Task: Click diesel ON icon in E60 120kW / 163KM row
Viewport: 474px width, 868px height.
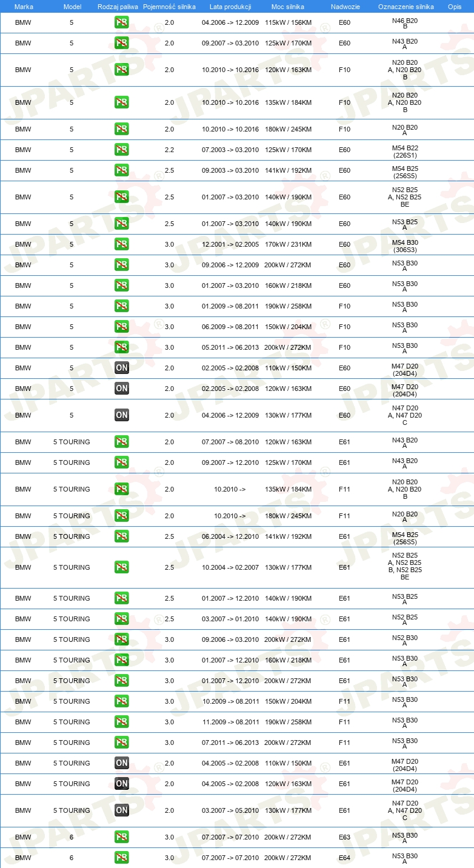Action: click(x=122, y=389)
